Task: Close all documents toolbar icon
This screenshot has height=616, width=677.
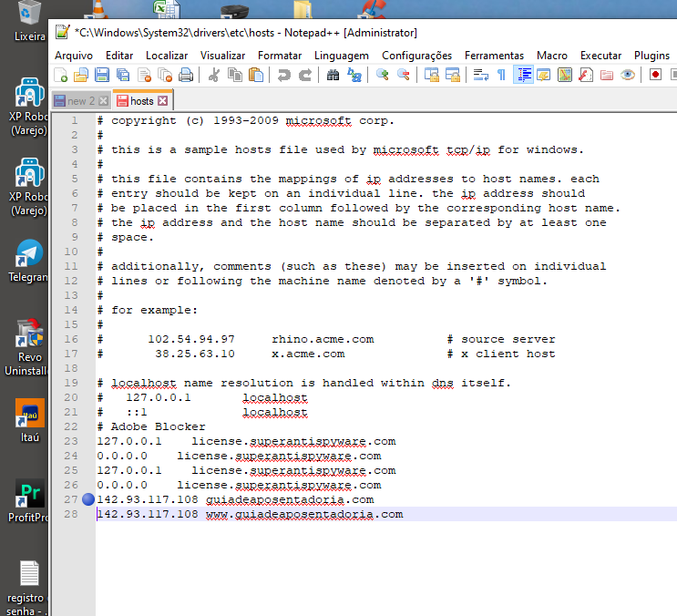Action: 165,75
